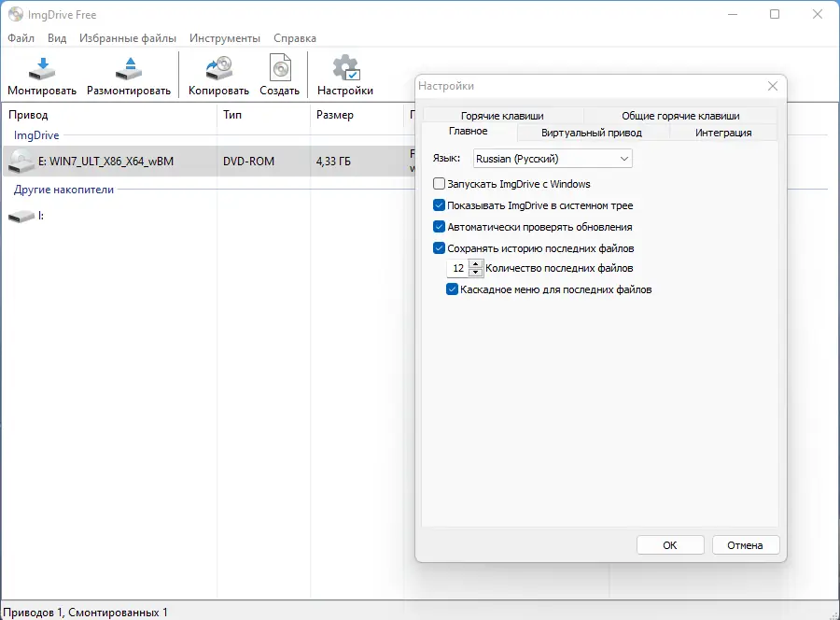
Task: Click the ImgDrive Free app icon in title bar
Action: pyautogui.click(x=16, y=14)
